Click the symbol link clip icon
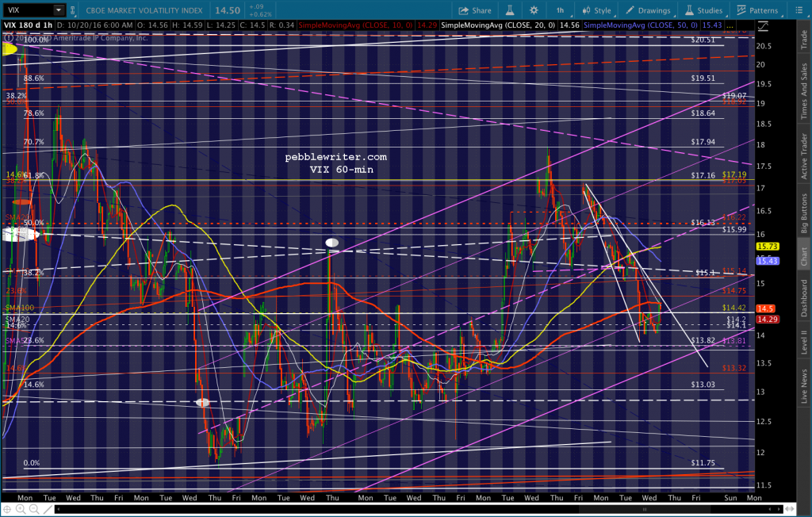This screenshot has width=812, height=517. point(72,10)
